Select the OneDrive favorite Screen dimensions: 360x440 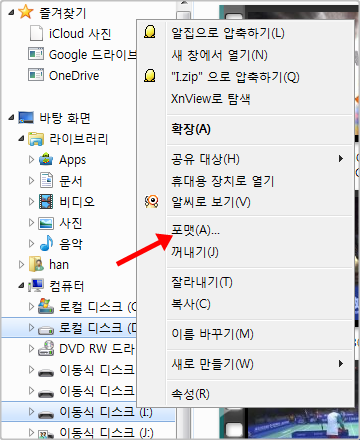(x=74, y=76)
